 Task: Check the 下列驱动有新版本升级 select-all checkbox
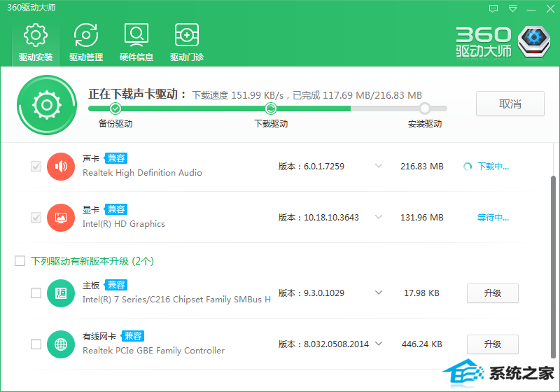(20, 261)
